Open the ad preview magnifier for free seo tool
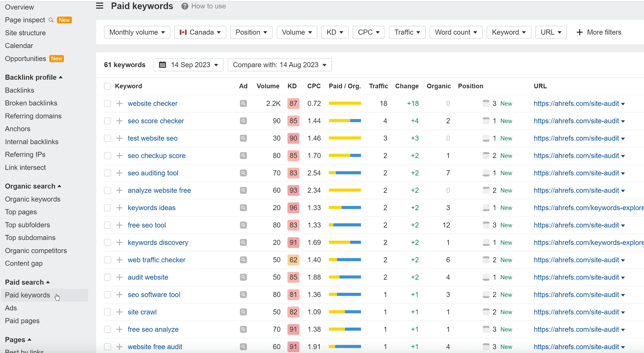Viewport: 644px width, 353px height. pos(243,225)
